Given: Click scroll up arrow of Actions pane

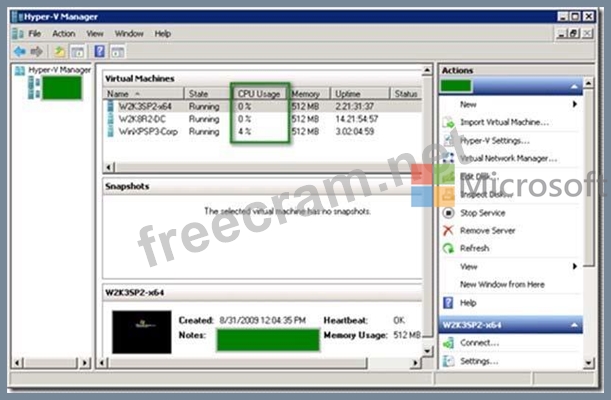Looking at the screenshot, I should [588, 82].
